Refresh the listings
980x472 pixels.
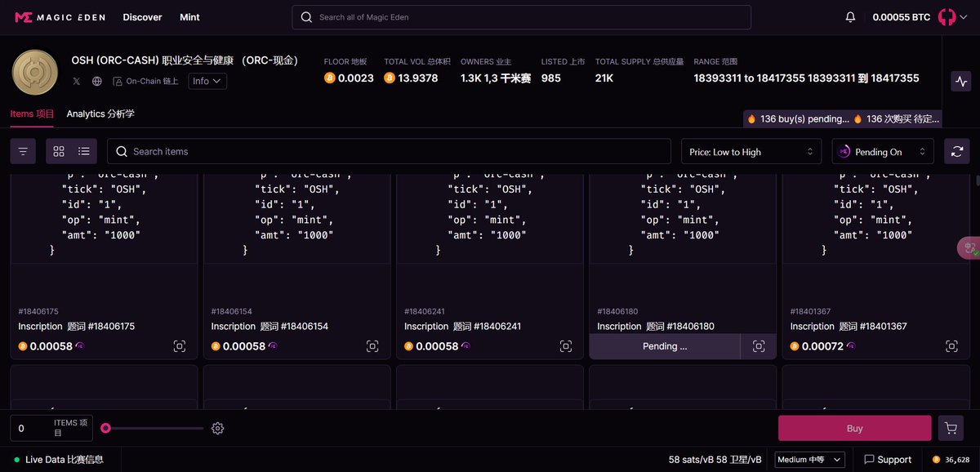point(957,151)
